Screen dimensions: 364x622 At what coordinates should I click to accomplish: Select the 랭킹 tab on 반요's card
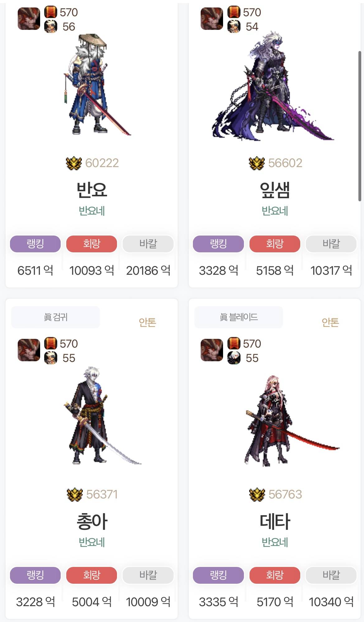(35, 244)
